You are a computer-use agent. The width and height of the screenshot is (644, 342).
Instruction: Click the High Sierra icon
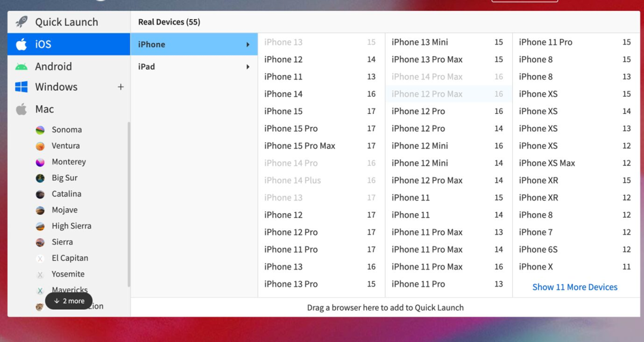(x=40, y=226)
